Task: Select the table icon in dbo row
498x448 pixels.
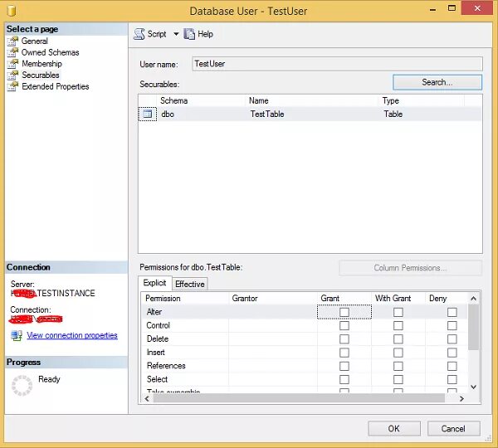Action: point(148,114)
